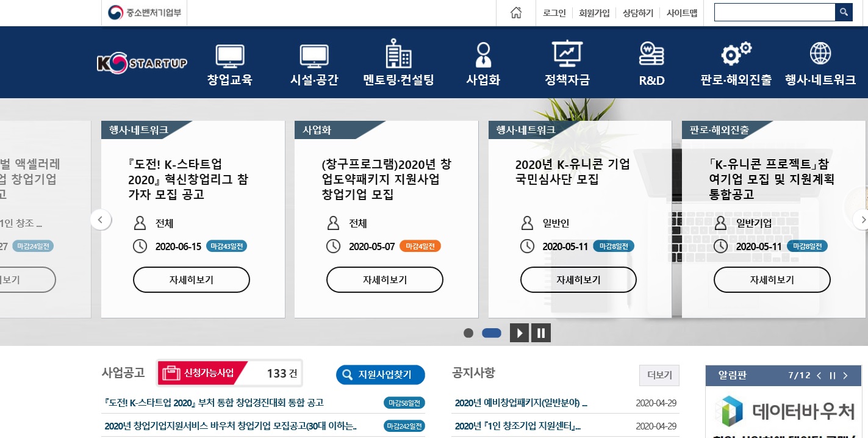Play the main carousel slideshow
Screen dimensions: 868x438
(519, 333)
